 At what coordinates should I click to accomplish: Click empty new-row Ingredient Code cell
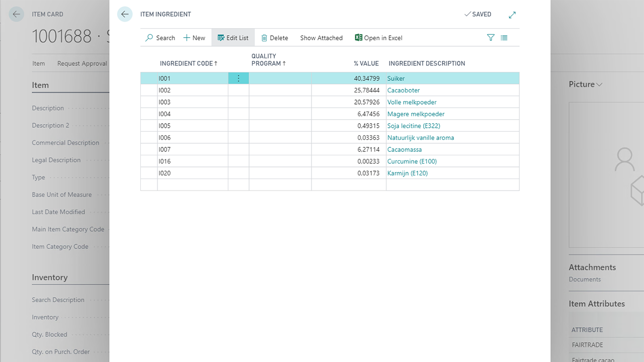point(193,185)
